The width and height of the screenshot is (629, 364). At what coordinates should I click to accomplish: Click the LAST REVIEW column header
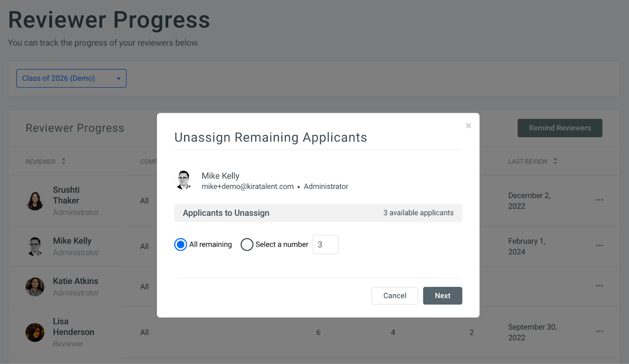click(x=528, y=161)
